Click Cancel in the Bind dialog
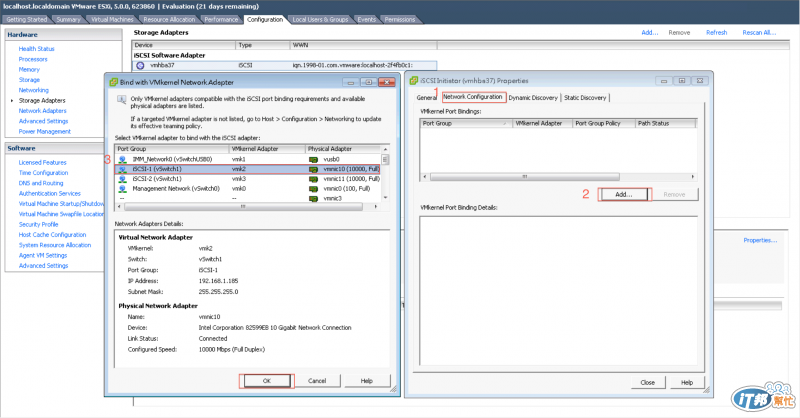800x418 pixels. [x=317, y=381]
